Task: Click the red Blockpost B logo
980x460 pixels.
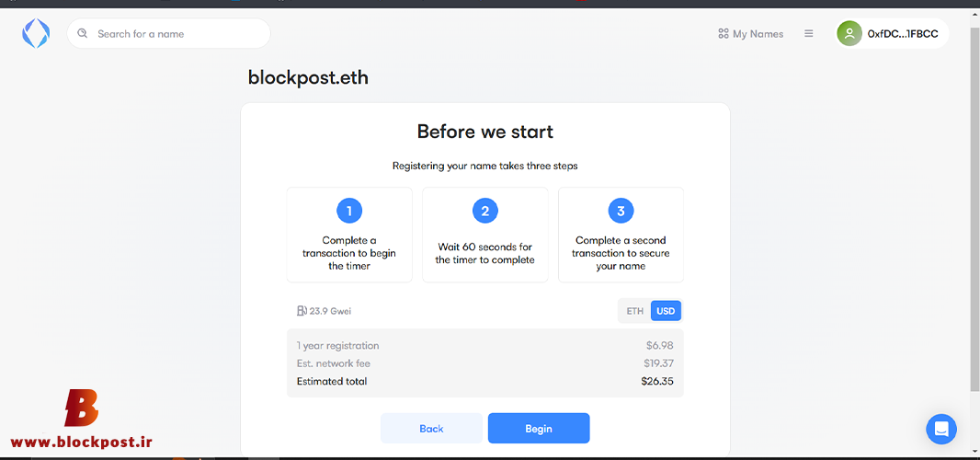Action: tap(81, 408)
